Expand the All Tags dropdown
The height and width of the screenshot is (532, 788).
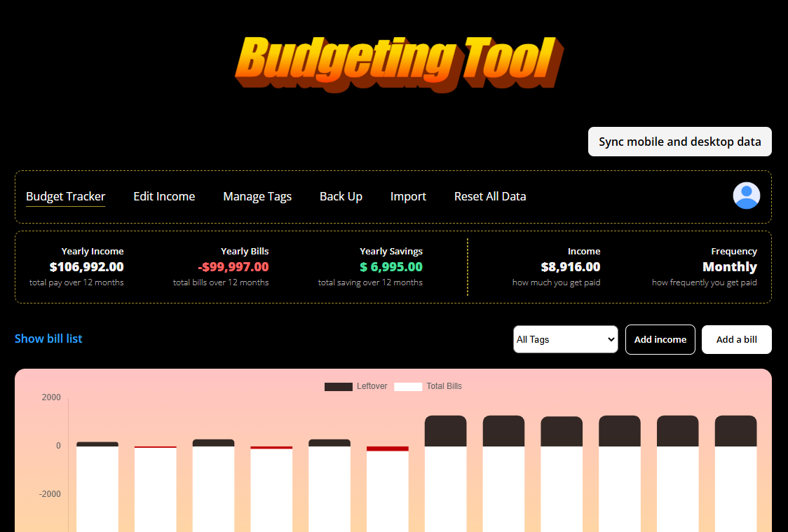(x=565, y=339)
